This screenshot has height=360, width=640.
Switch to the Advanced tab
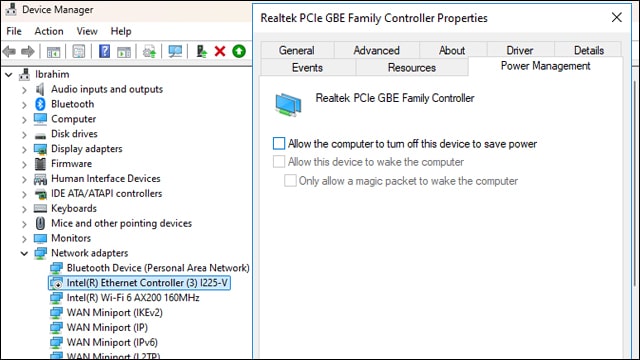376,50
